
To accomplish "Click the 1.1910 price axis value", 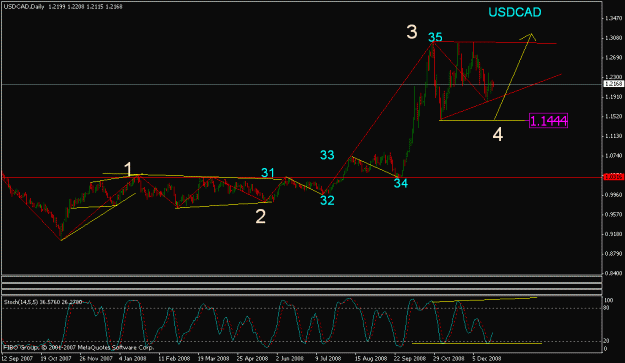I will [613, 97].
